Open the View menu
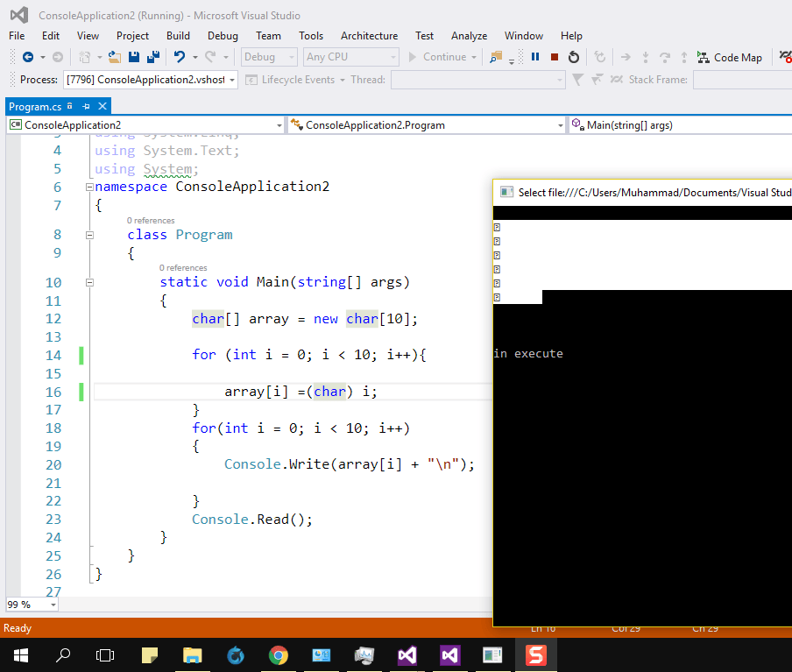 [88, 36]
